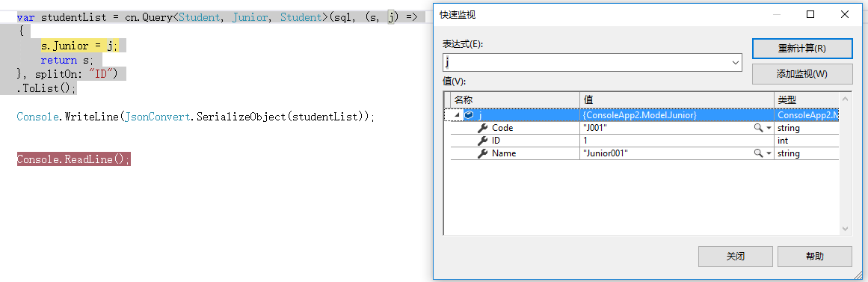
Task: Click the int type cell
Action: [807, 141]
